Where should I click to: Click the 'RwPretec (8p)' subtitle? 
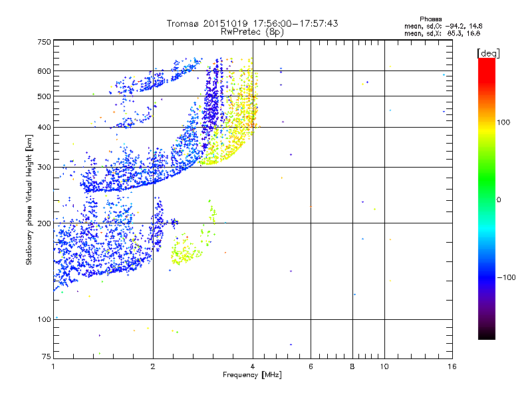pos(252,32)
